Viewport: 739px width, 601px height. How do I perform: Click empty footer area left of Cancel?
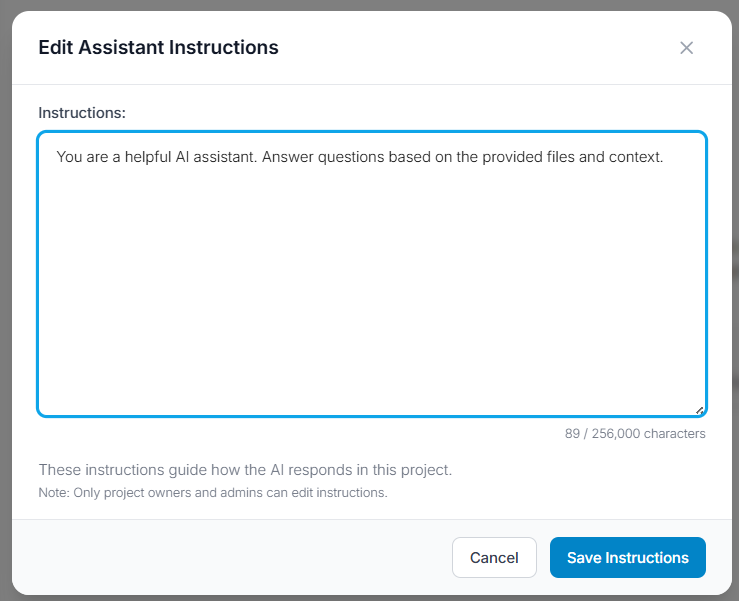pyautogui.click(x=231, y=558)
